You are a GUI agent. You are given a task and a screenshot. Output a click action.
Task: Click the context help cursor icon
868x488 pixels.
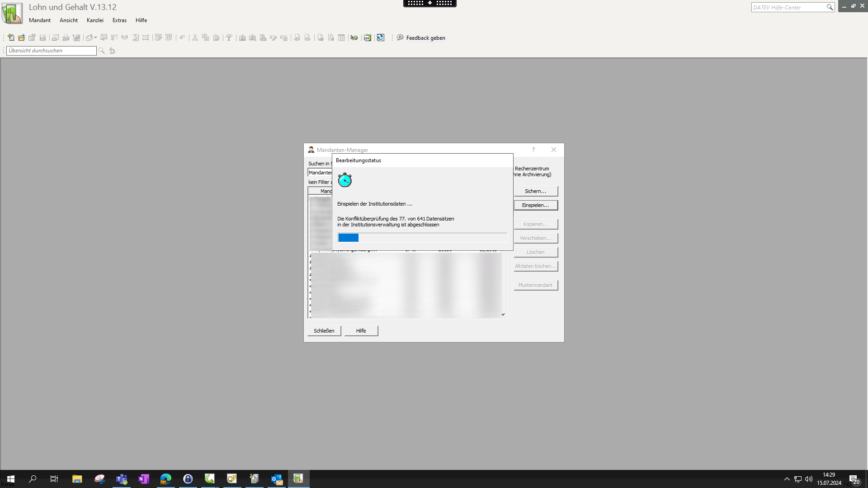pyautogui.click(x=354, y=38)
